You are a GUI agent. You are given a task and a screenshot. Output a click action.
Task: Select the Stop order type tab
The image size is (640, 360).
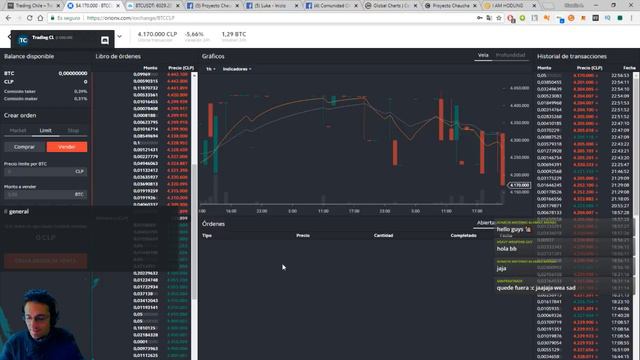pyautogui.click(x=73, y=131)
